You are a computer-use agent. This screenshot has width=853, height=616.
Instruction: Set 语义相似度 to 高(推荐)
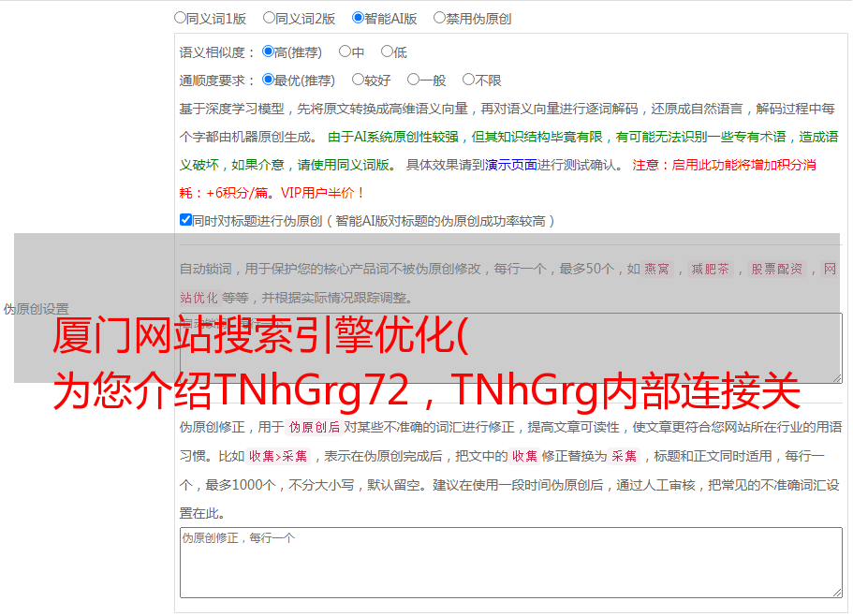tap(268, 51)
